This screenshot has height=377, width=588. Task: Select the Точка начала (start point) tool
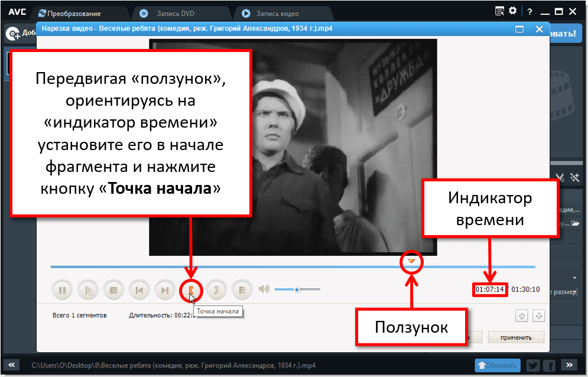coord(190,290)
